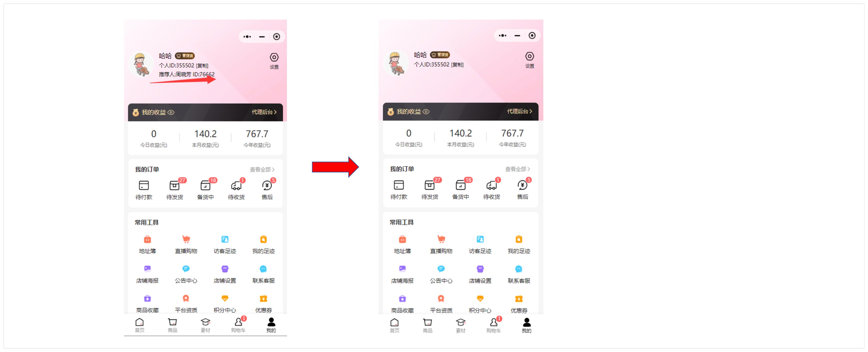Open three-dots menu capsule in right phone
Screen dimensions: 868x352
click(x=502, y=35)
